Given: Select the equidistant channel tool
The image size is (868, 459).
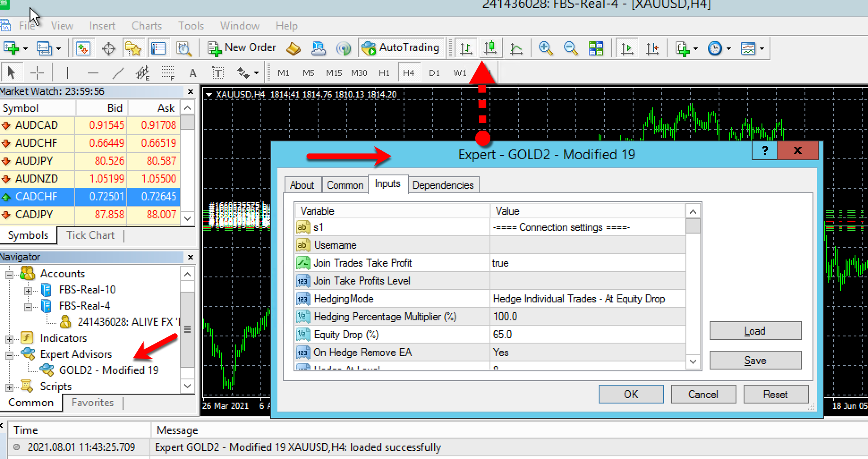Looking at the screenshot, I should 143,72.
